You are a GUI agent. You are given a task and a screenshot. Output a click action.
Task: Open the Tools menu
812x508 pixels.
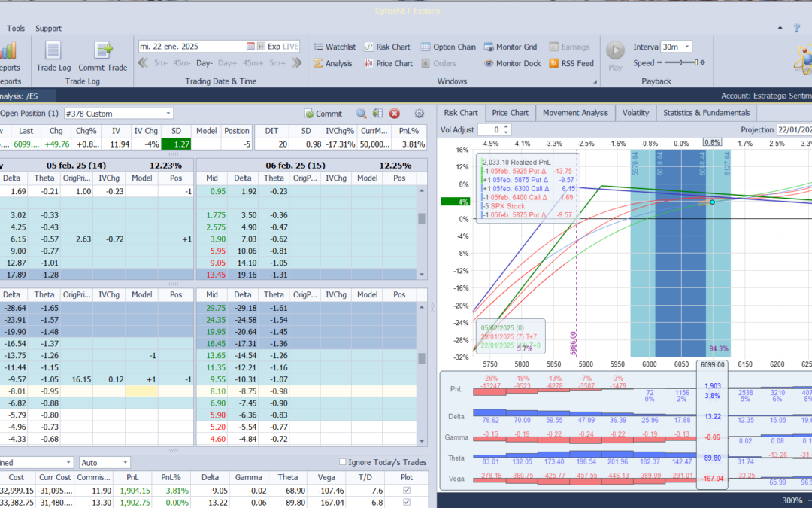point(16,28)
